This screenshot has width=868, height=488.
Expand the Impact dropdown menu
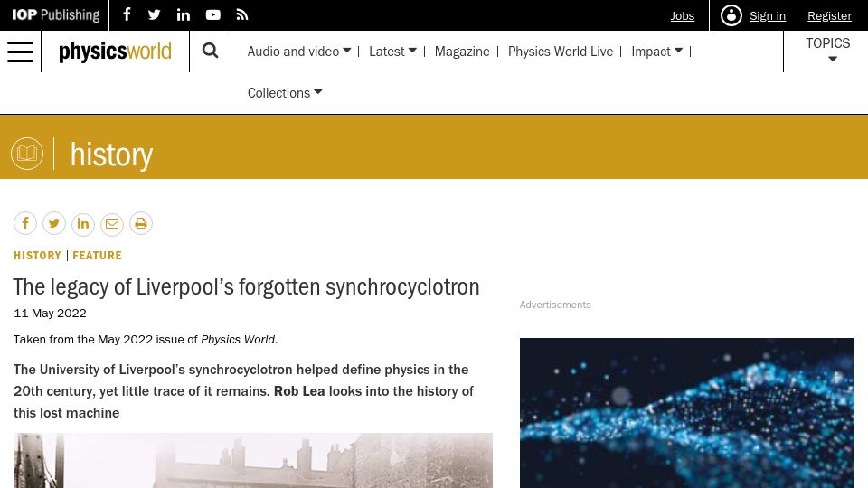tap(656, 52)
